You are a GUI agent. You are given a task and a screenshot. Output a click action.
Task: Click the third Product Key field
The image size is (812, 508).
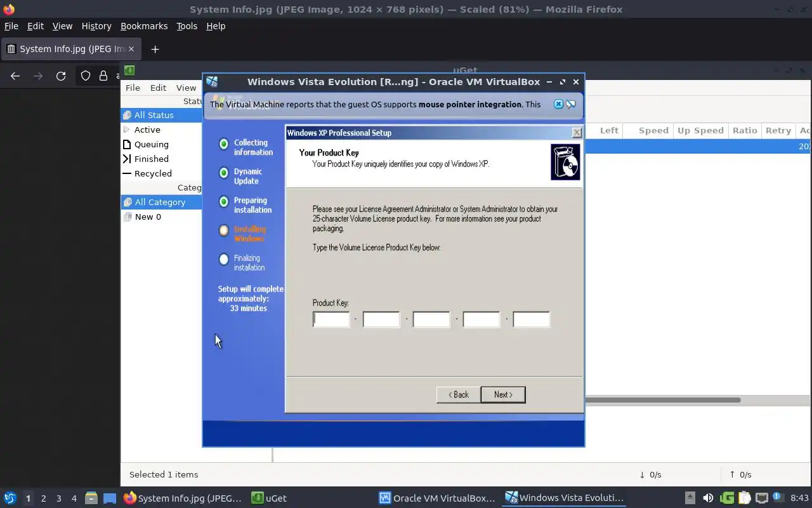(x=431, y=319)
